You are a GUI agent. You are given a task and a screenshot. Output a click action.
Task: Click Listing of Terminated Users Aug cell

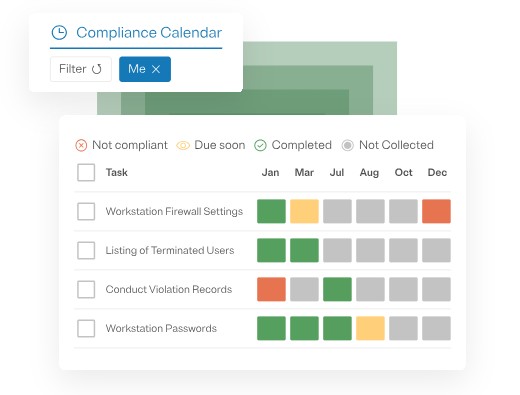tap(370, 250)
